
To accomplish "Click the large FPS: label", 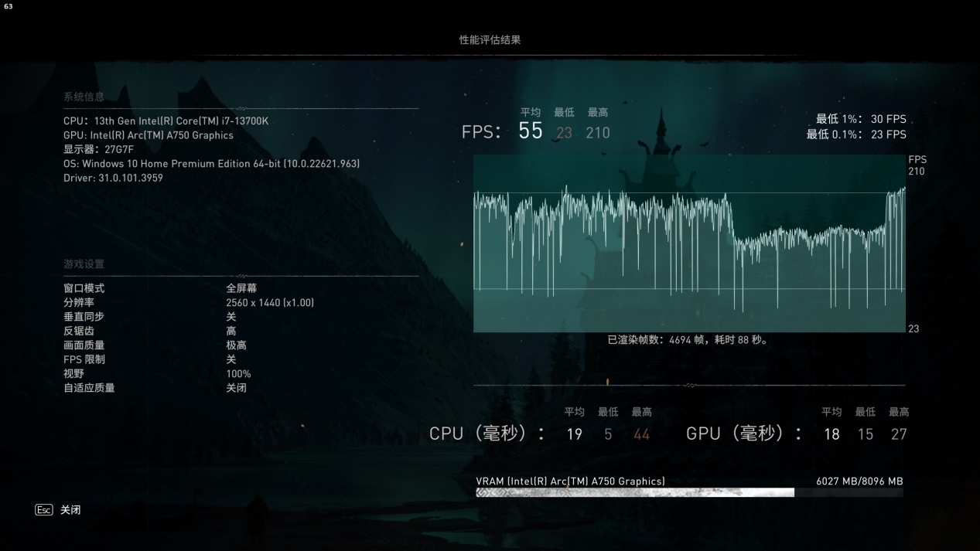I will click(x=482, y=132).
